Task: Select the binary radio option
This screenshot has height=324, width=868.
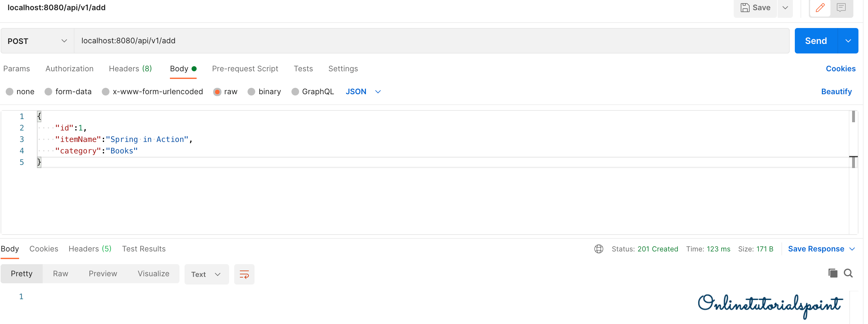Action: tap(251, 92)
